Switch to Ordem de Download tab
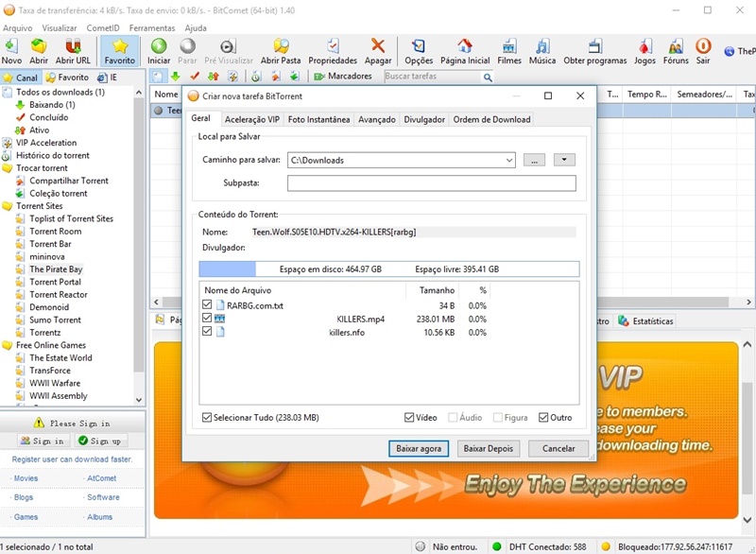Image resolution: width=756 pixels, height=554 pixels. 491,119
